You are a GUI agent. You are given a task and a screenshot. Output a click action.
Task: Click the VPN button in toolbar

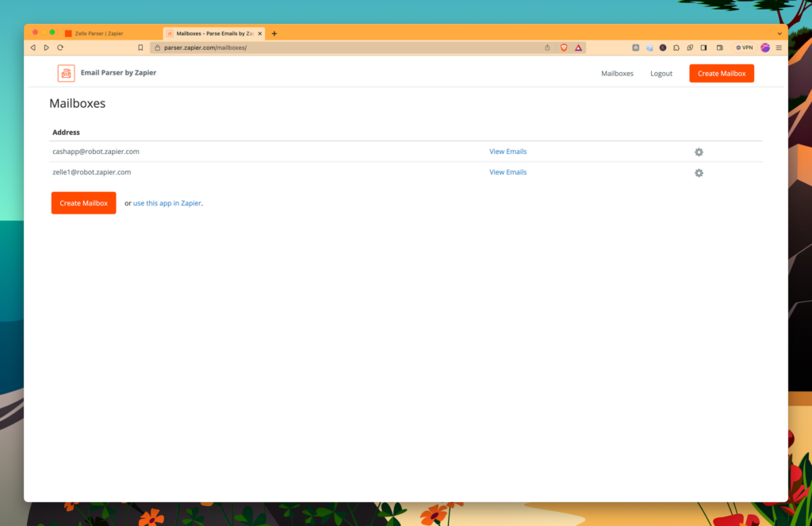(744, 48)
